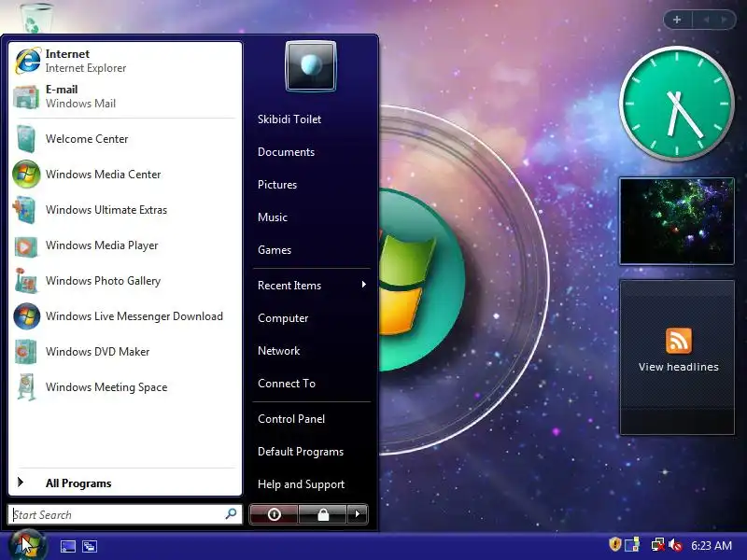The width and height of the screenshot is (747, 560).
Task: Click the orange RSS feed icon
Action: click(x=679, y=341)
